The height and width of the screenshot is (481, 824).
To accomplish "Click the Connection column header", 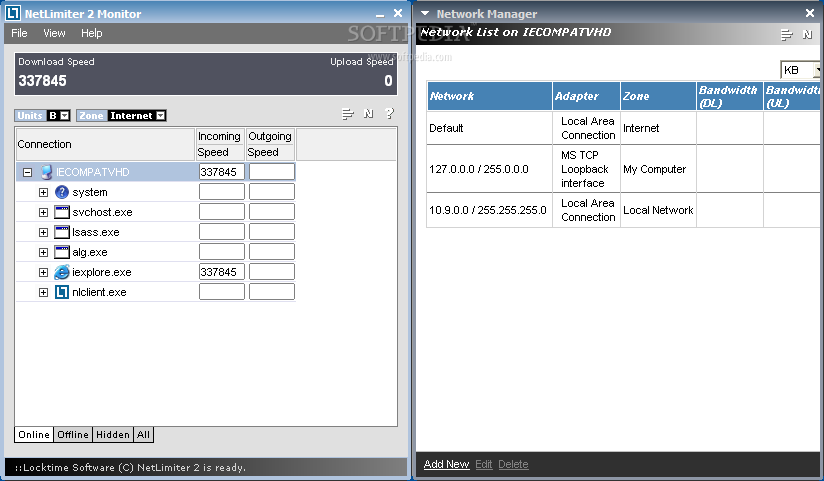I will click(x=105, y=144).
